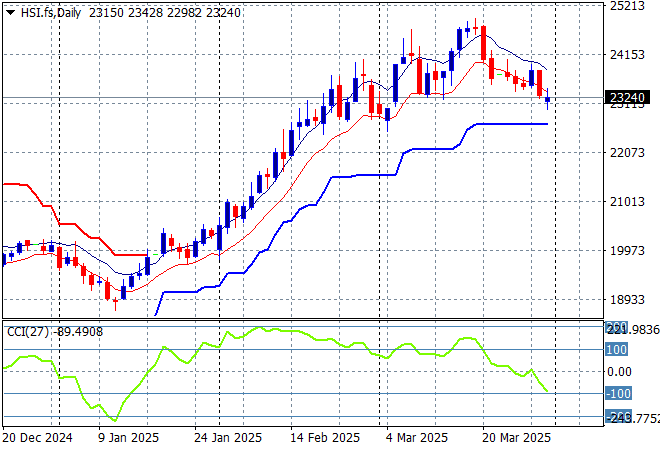
Task: Click the 18933 price scale label
Action: 626,300
